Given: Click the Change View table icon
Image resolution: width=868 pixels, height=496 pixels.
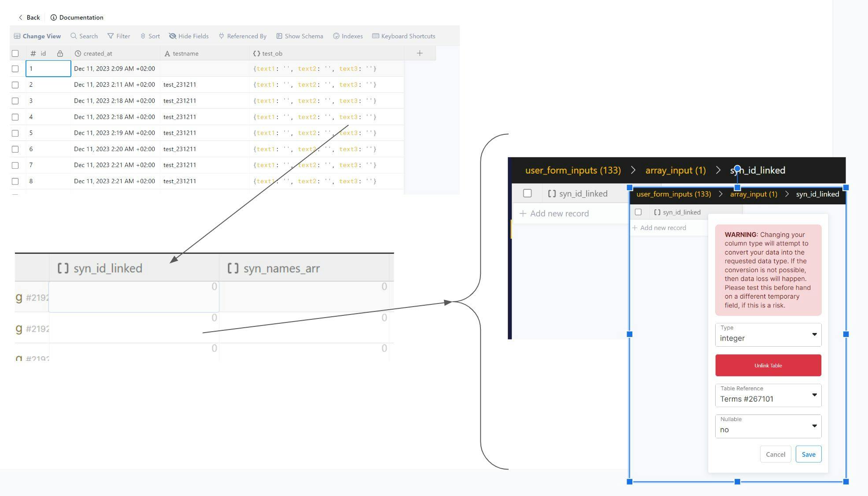Looking at the screenshot, I should [x=17, y=36].
